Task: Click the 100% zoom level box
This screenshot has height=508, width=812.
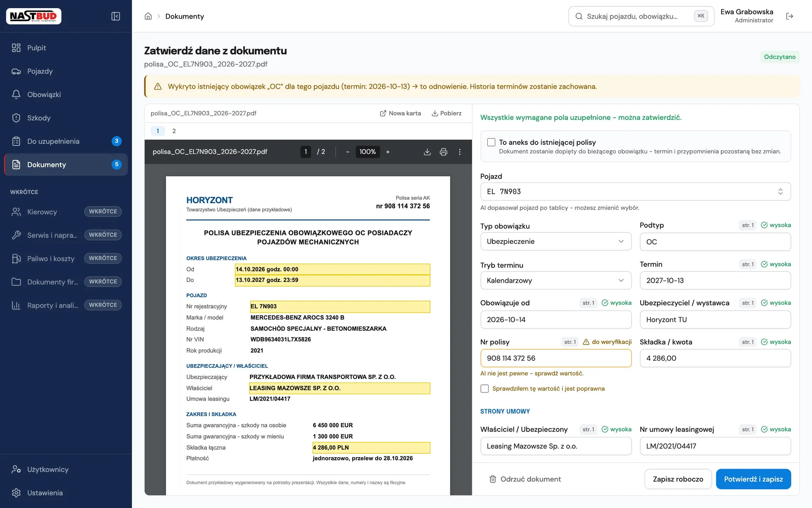Action: click(x=368, y=152)
